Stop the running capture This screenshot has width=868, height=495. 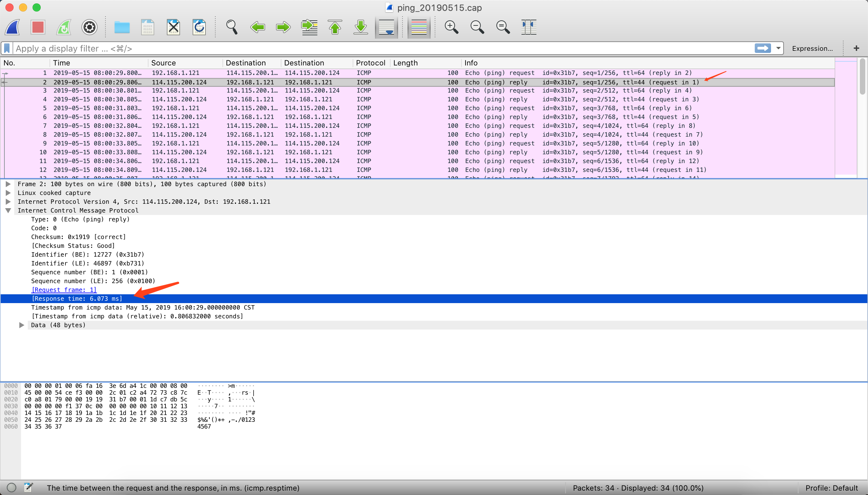(37, 27)
